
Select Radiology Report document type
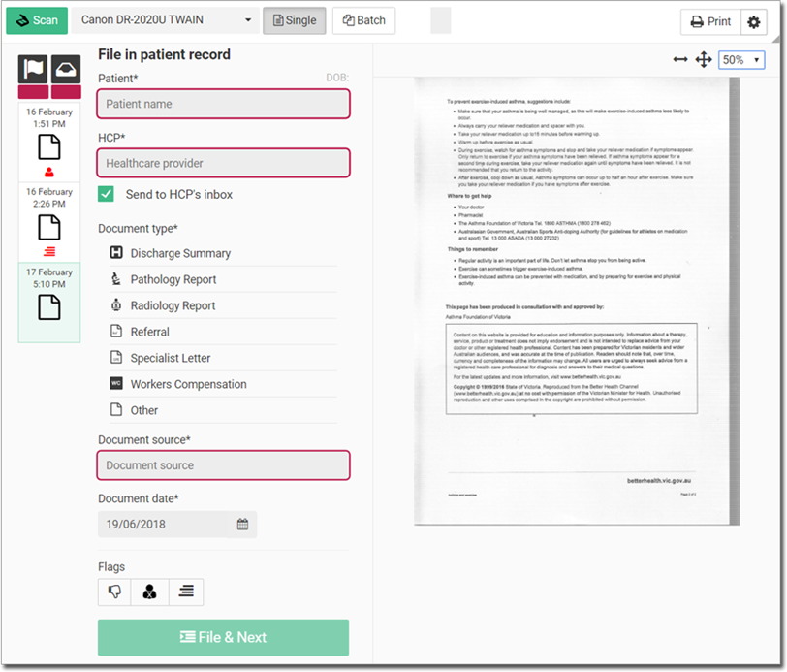[x=223, y=305]
